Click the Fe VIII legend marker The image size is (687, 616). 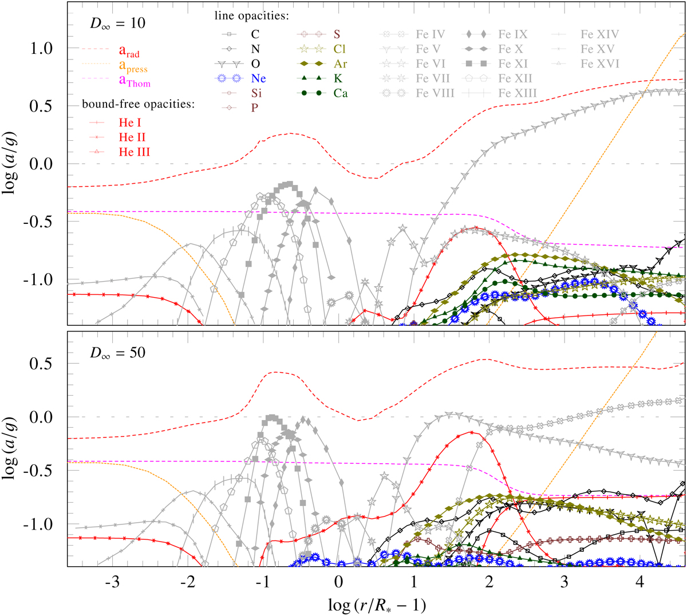tap(393, 93)
